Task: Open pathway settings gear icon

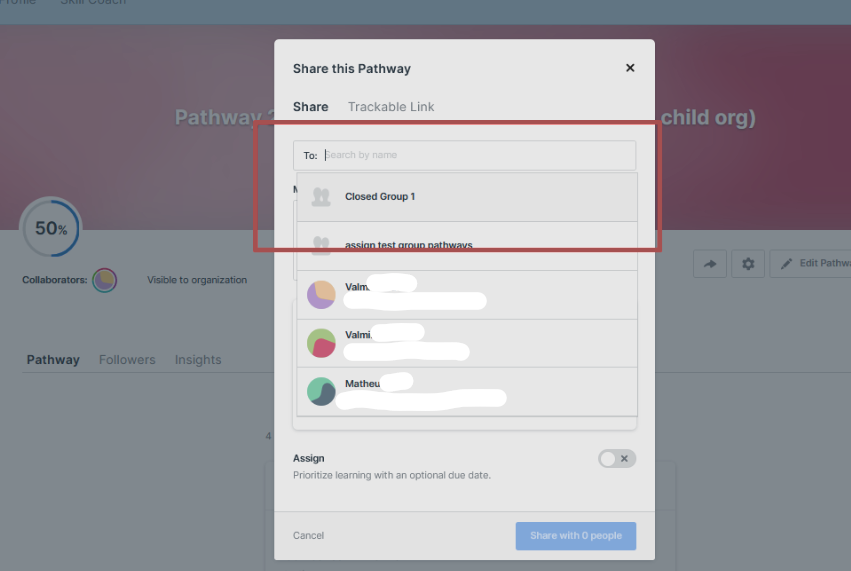Action: pos(748,264)
